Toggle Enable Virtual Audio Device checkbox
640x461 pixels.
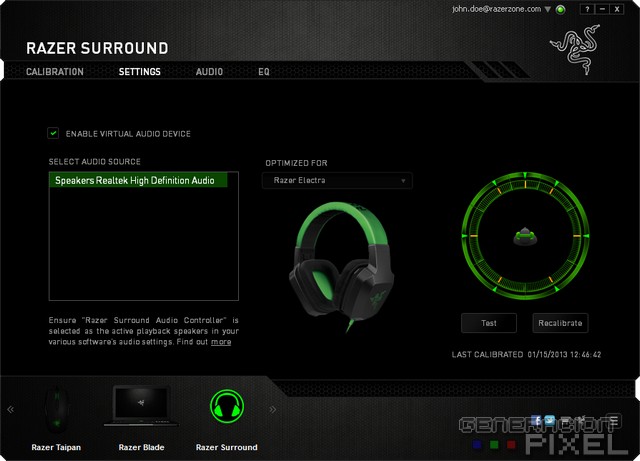click(53, 133)
